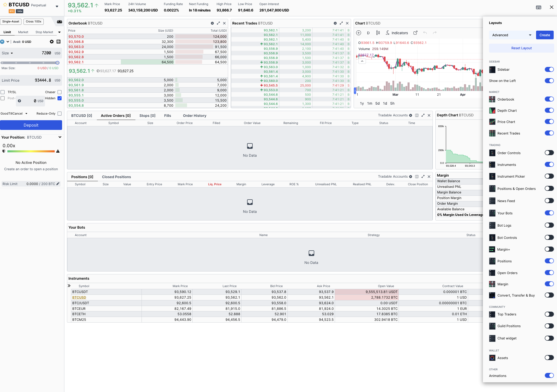Open the BTCUSD instrument selector arrow
The width and height of the screenshot is (557, 392).
tap(57, 7)
